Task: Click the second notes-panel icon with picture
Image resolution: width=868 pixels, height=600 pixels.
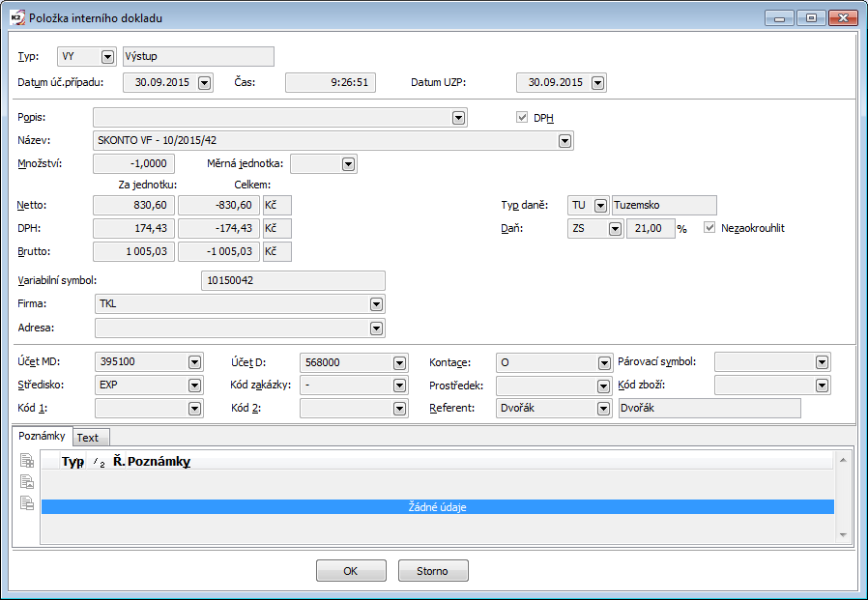Action: pos(27,481)
